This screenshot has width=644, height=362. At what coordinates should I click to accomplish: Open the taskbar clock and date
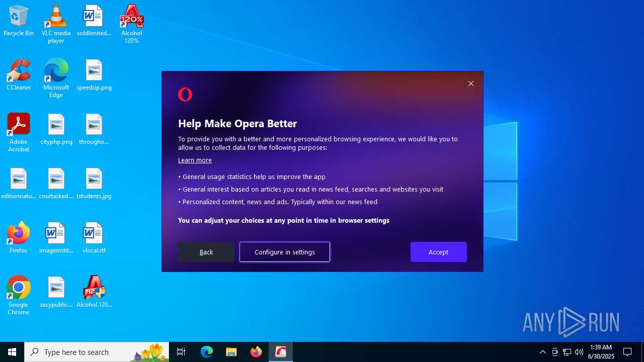[x=601, y=352]
